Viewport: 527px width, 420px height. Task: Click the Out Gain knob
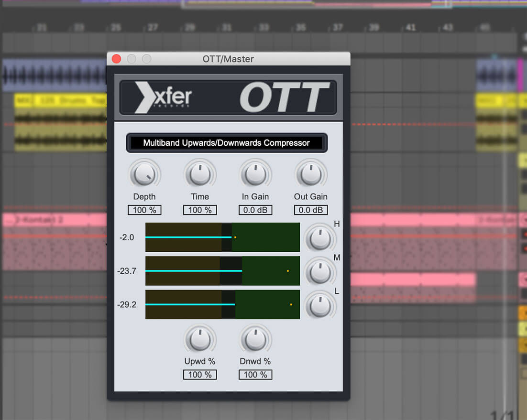pos(311,175)
